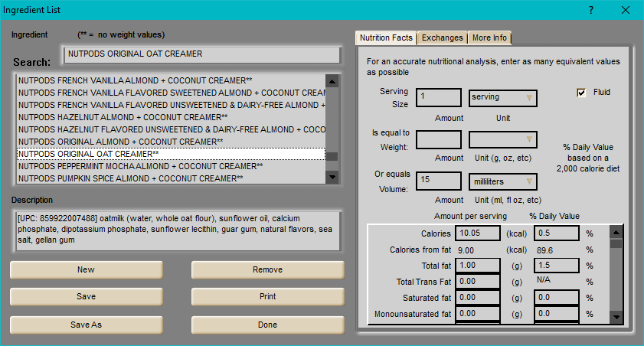Viewport: 644px width, 346px height.
Task: Select NUTPODS HAZELNUT ALMOND + COCONUT CREAMER
Action: [171, 117]
